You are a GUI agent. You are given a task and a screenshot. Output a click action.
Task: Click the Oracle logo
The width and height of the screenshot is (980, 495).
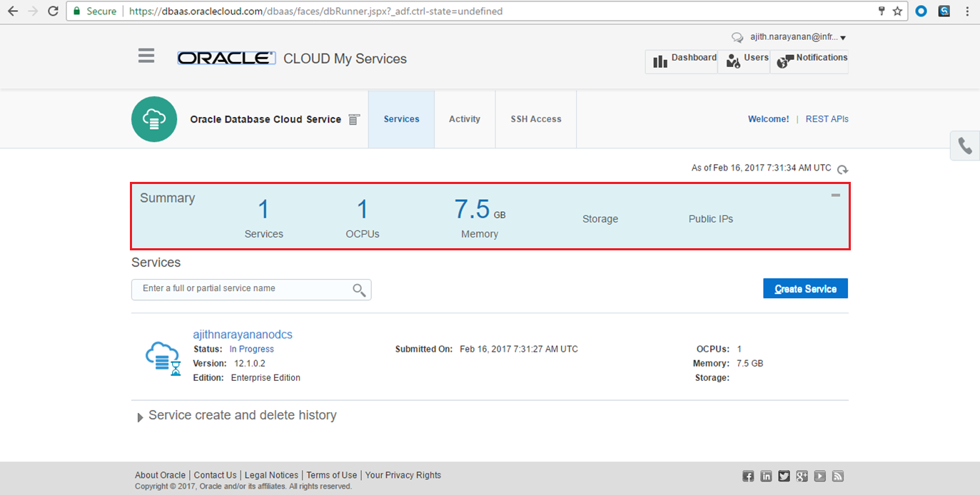click(x=226, y=58)
